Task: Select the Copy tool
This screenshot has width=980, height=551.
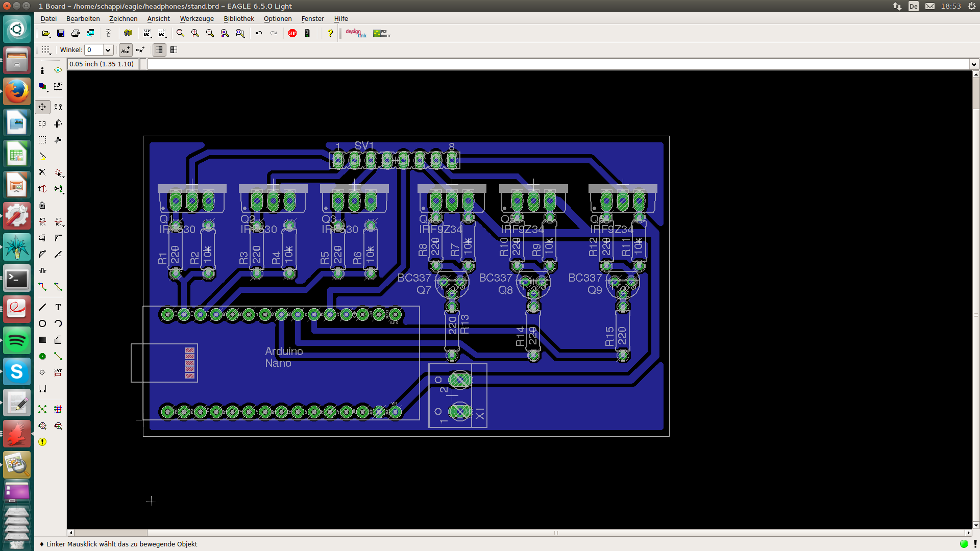Action: click(x=58, y=107)
